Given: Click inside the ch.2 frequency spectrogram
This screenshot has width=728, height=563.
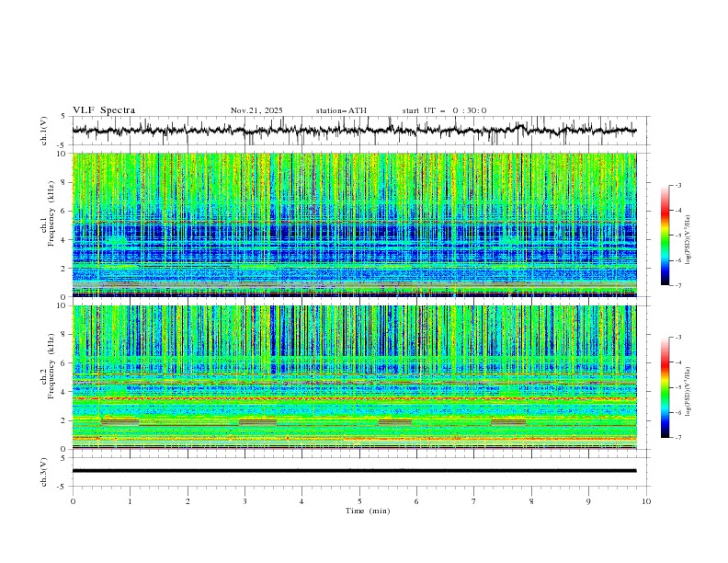Looking at the screenshot, I should click(x=358, y=377).
